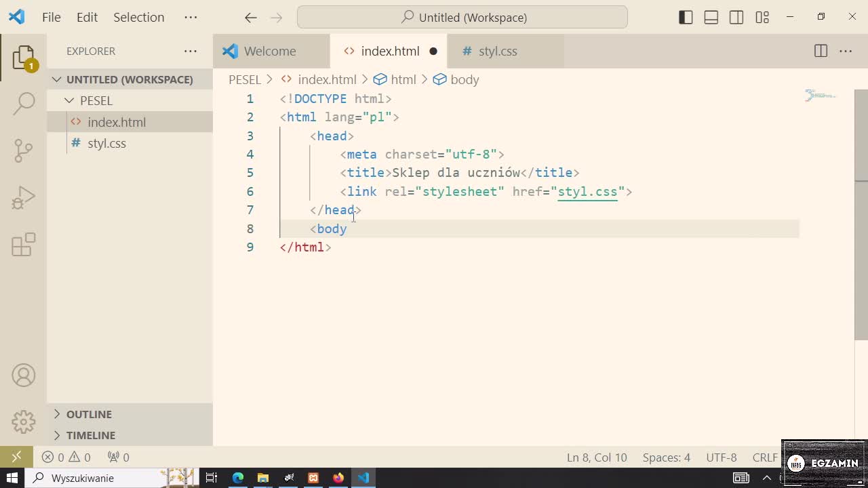868x488 pixels.
Task: Click the Windows Start button
Action: point(12,478)
